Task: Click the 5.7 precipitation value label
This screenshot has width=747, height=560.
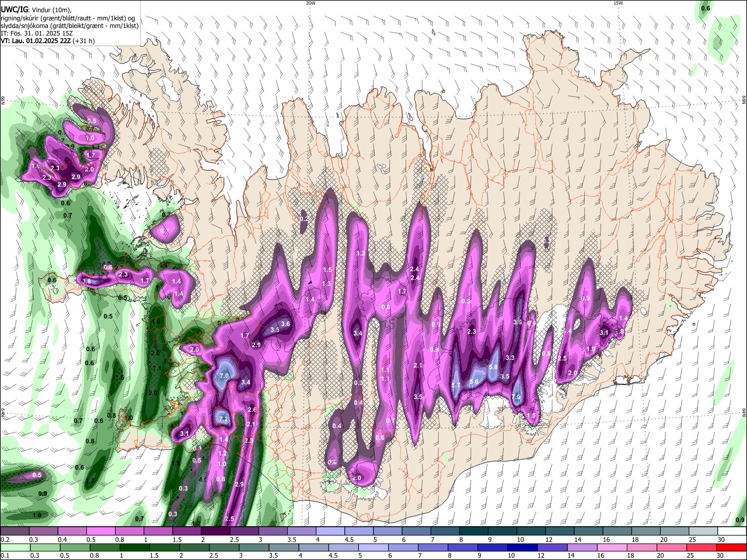Action: [456, 386]
